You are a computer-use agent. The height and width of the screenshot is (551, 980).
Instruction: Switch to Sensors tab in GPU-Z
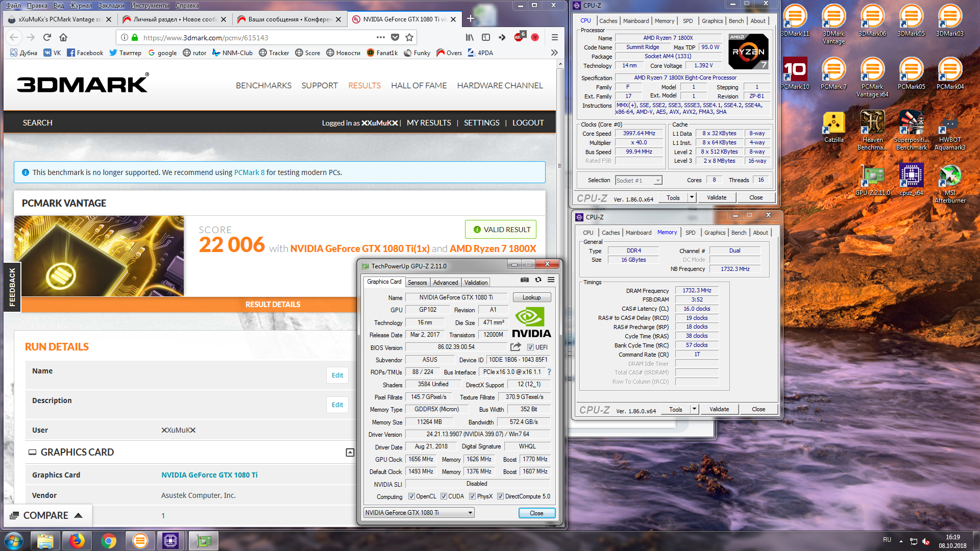click(417, 282)
